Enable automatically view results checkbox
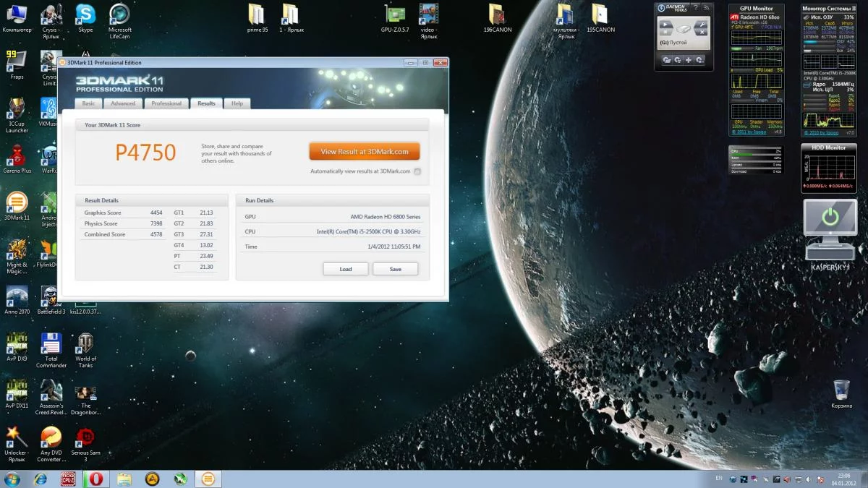This screenshot has width=868, height=488. pyautogui.click(x=417, y=171)
